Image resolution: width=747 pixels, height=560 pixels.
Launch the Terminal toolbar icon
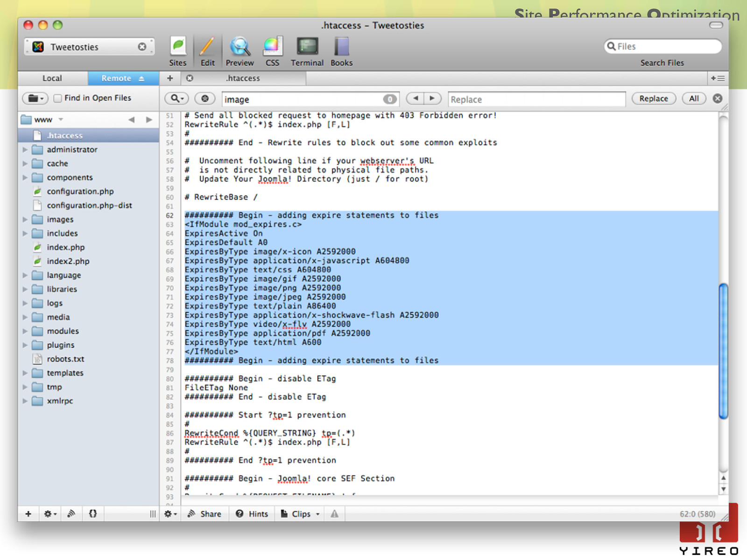click(x=307, y=51)
